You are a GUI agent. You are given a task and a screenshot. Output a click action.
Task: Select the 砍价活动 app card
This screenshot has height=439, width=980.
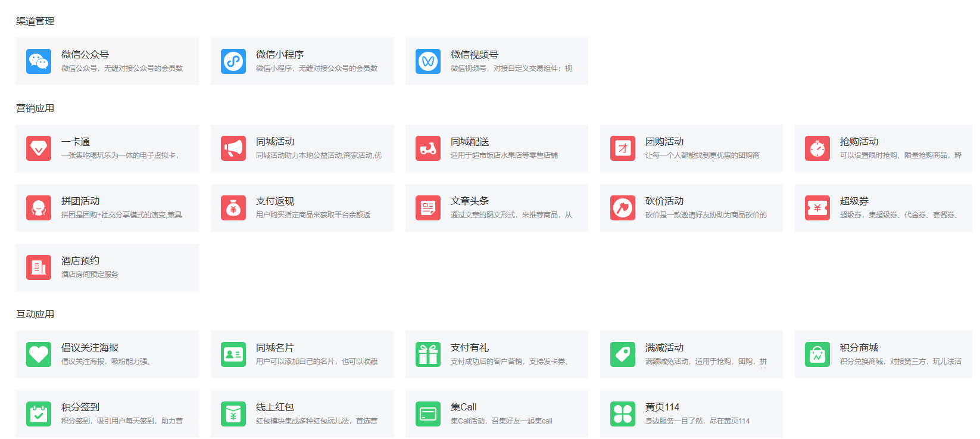[x=691, y=208]
